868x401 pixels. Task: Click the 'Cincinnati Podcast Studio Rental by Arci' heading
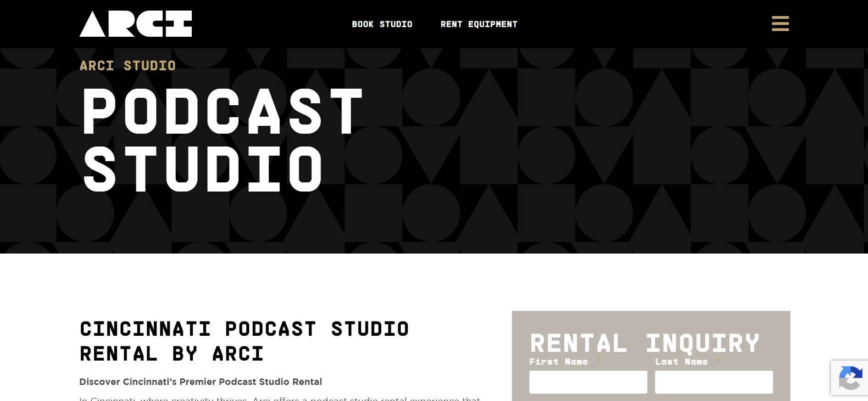(244, 341)
